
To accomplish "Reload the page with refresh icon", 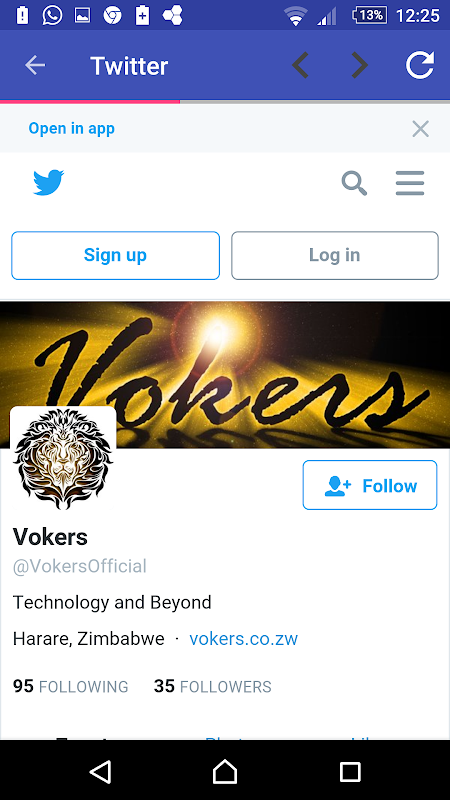I will (420, 65).
